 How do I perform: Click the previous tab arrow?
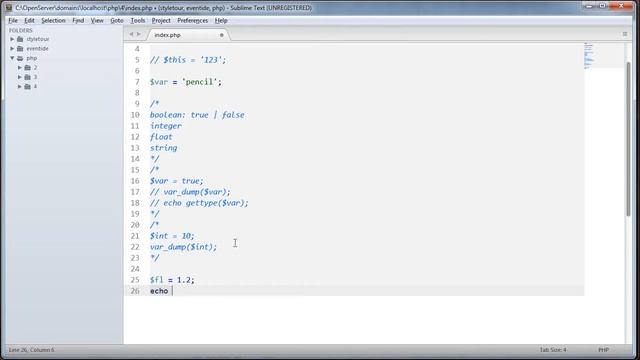(131, 35)
